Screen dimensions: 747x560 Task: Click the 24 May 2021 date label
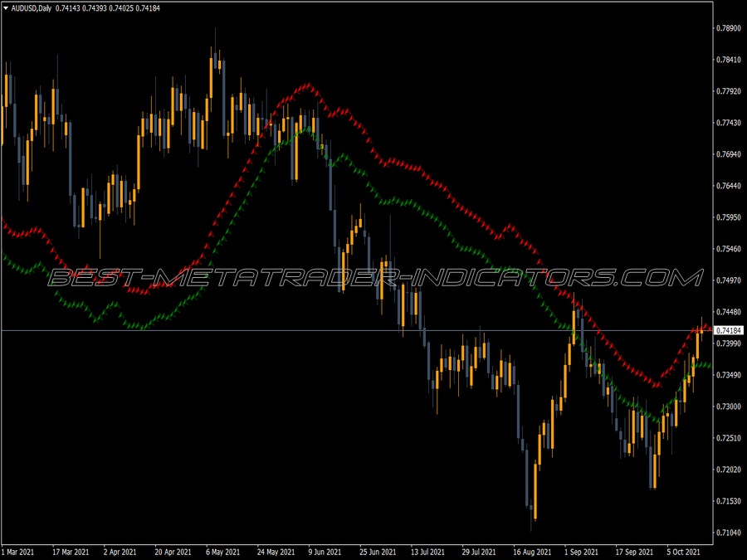[276, 552]
